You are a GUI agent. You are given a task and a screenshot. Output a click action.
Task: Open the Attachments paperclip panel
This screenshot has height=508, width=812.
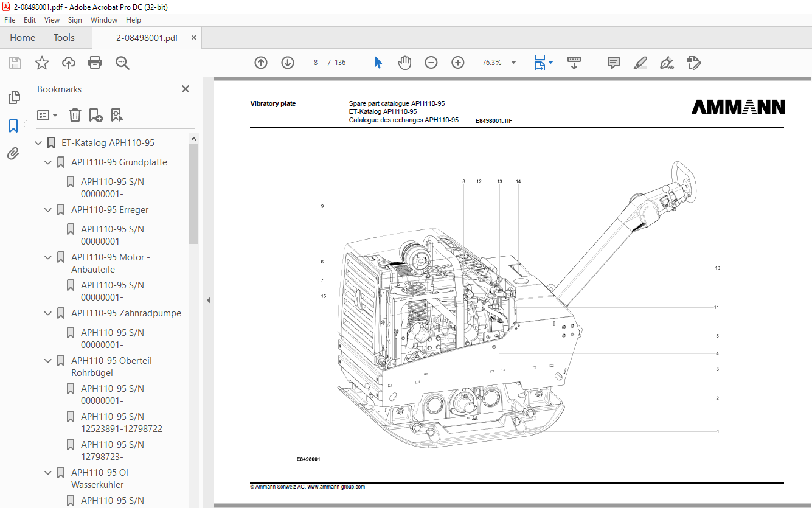(13, 154)
